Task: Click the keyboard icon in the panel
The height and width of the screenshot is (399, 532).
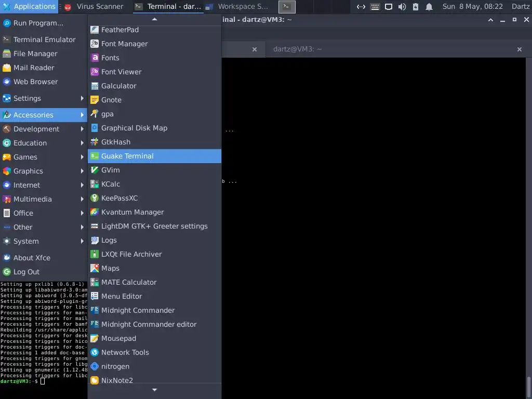Action: [x=375, y=7]
